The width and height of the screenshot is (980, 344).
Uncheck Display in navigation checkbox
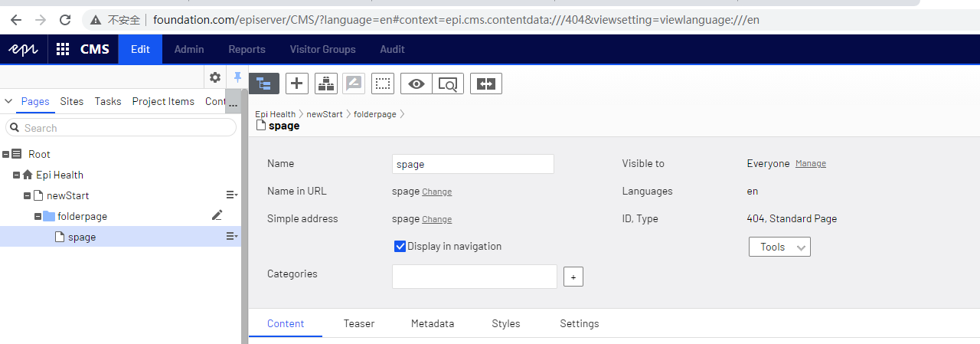click(x=399, y=246)
